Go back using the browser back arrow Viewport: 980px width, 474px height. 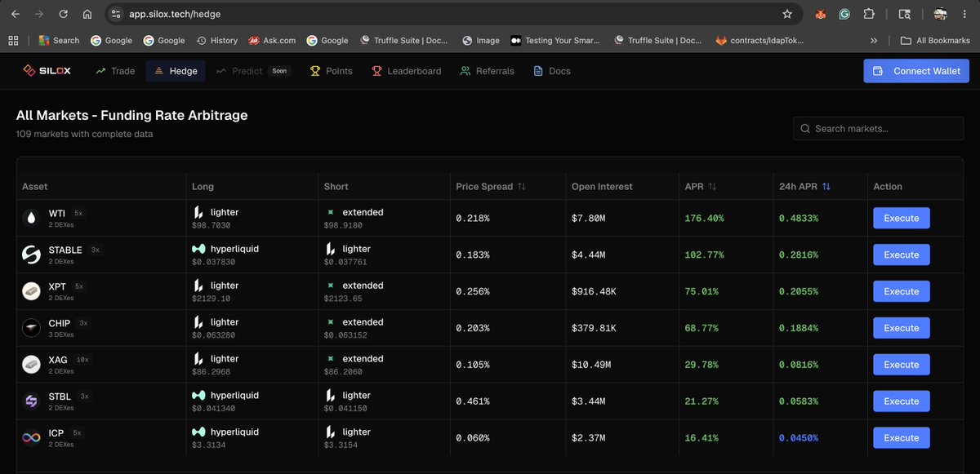tap(15, 14)
